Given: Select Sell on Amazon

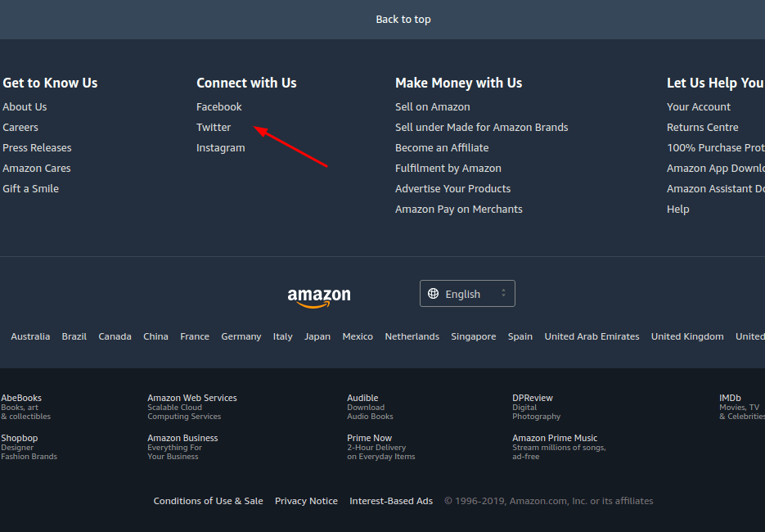Looking at the screenshot, I should pos(433,107).
